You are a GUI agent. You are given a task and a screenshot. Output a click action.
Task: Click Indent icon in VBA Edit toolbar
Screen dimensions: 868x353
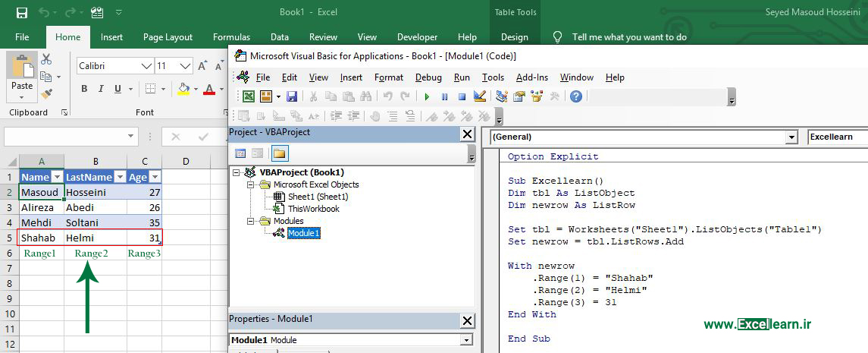click(x=336, y=116)
